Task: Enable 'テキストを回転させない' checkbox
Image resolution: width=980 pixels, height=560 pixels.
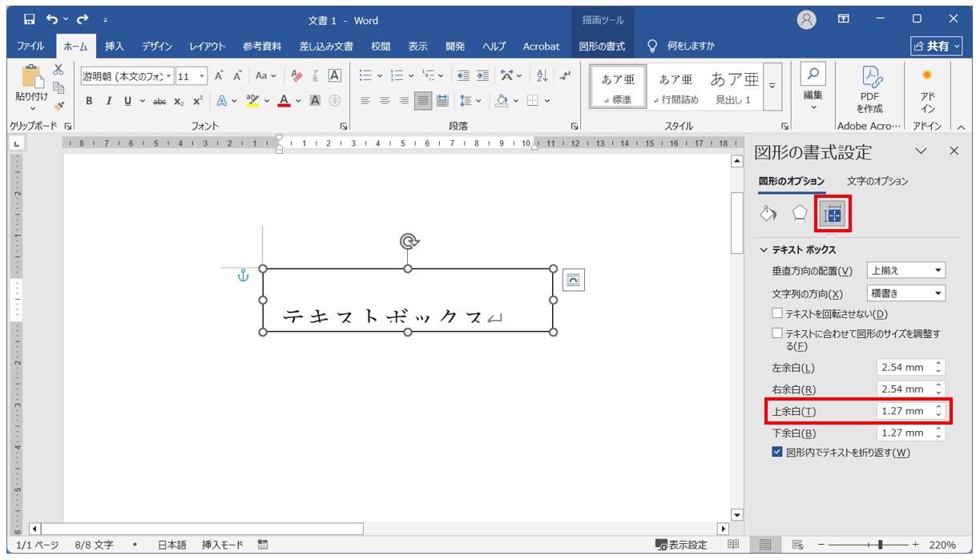Action: [776, 314]
